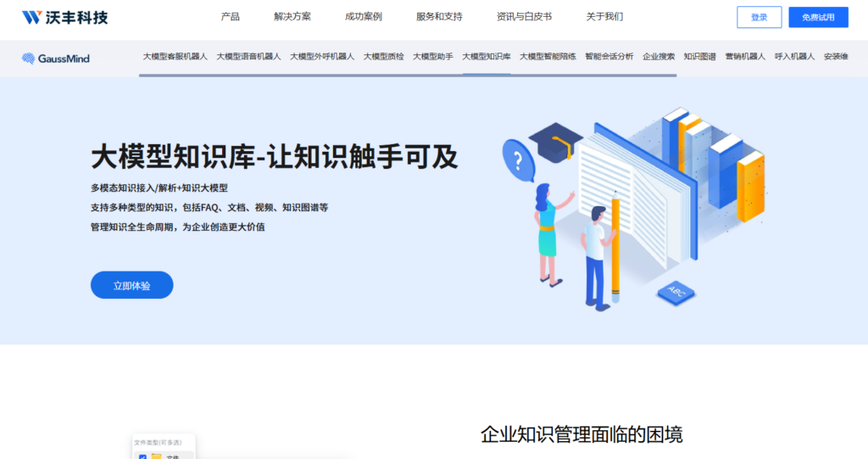Viewport: 868px width, 459px height.
Task: Go to 大模型质检 tab
Action: (384, 57)
